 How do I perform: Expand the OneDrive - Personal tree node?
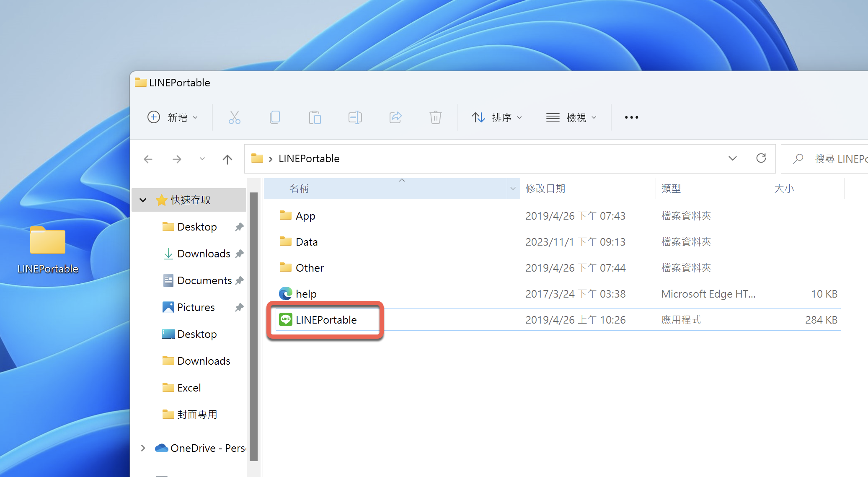point(143,448)
